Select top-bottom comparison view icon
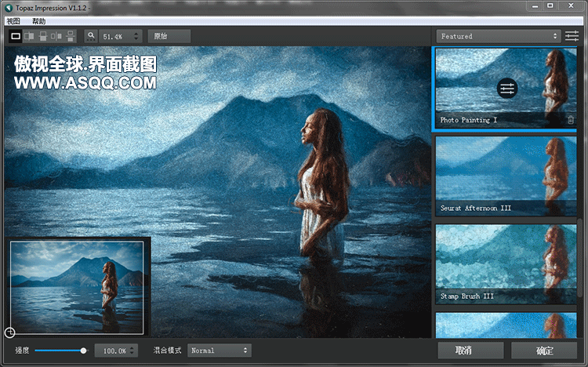Screen dimensions: 588x367 pyautogui.click(x=70, y=36)
